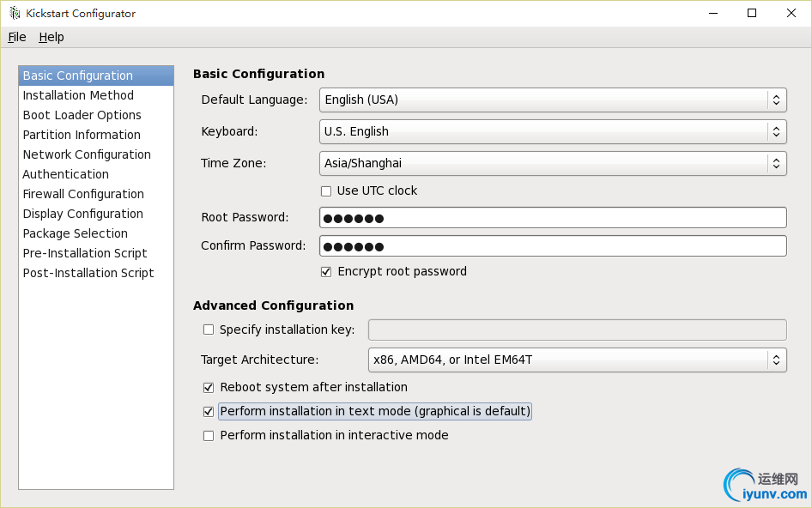Click the Kickstart Configurator title bar icon
812x508 pixels.
[15, 13]
